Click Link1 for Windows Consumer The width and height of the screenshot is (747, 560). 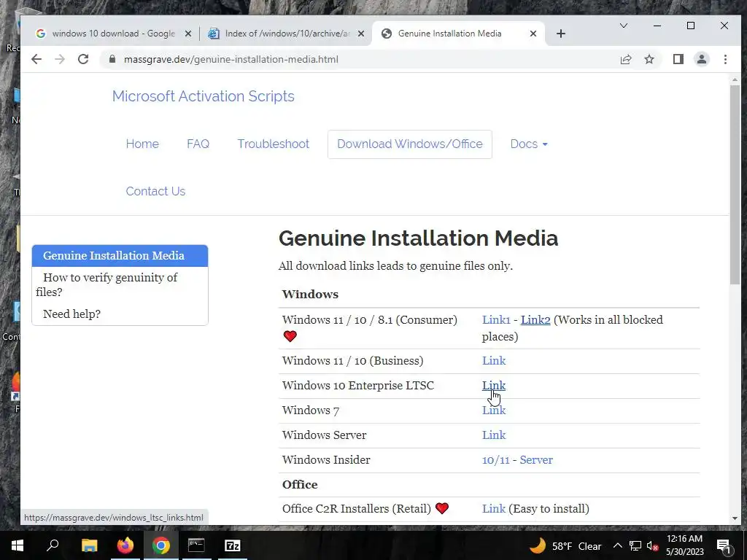(x=496, y=319)
